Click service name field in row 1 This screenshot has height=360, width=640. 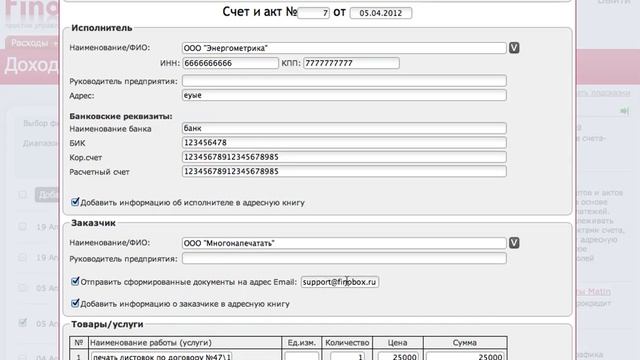[162, 356]
